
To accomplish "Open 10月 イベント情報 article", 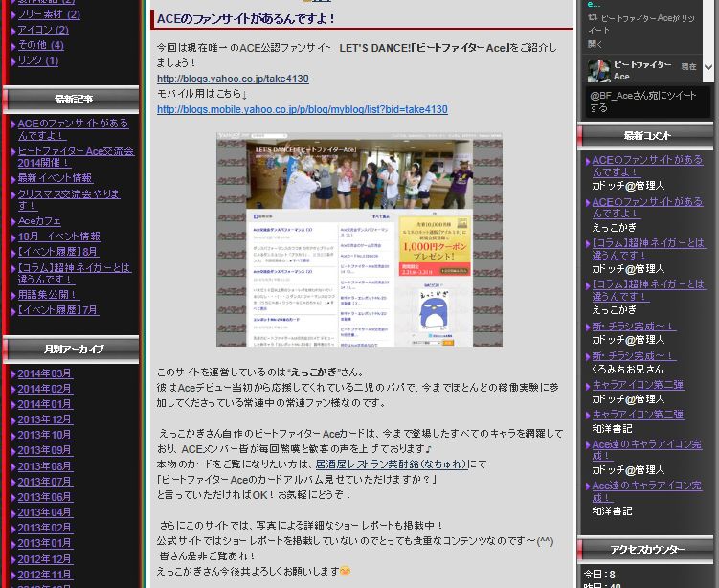I will (58, 237).
